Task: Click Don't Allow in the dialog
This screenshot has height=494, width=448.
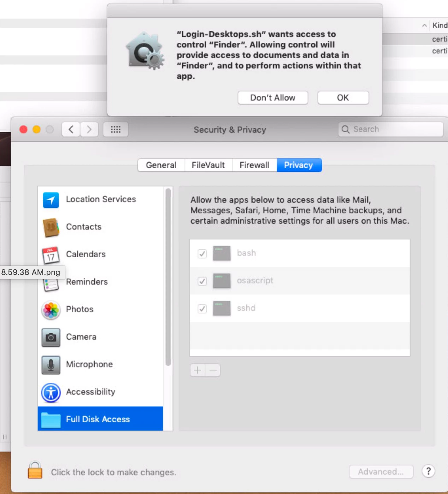Action: click(x=273, y=98)
